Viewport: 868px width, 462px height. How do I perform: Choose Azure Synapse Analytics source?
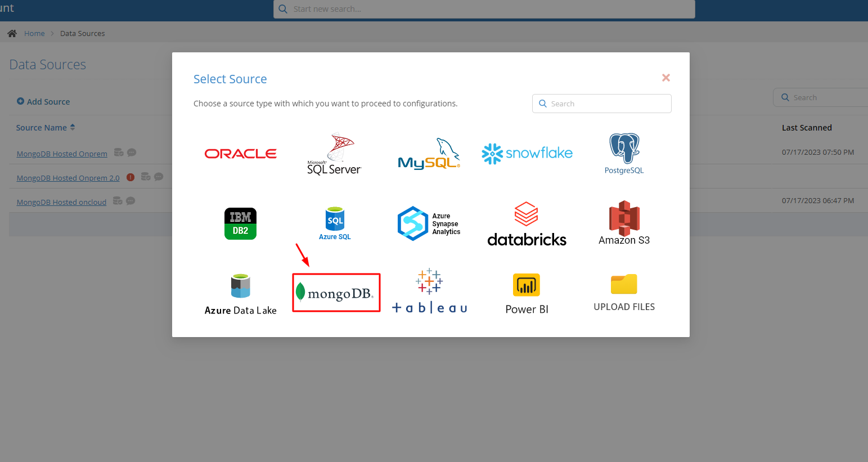click(x=429, y=223)
